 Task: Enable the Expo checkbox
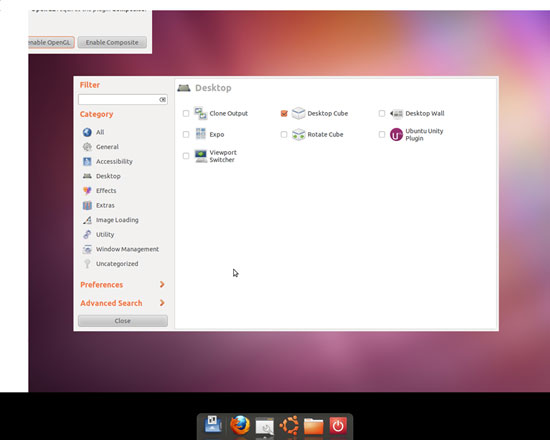tap(186, 134)
